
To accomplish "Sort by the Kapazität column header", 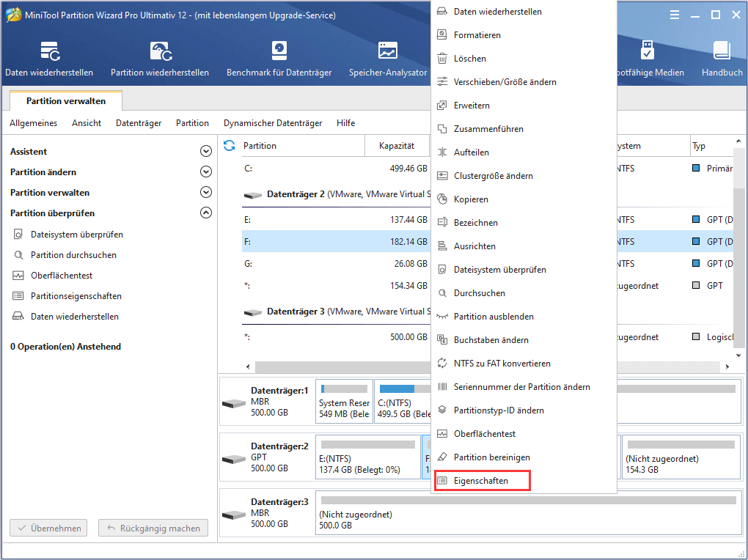I will (397, 146).
